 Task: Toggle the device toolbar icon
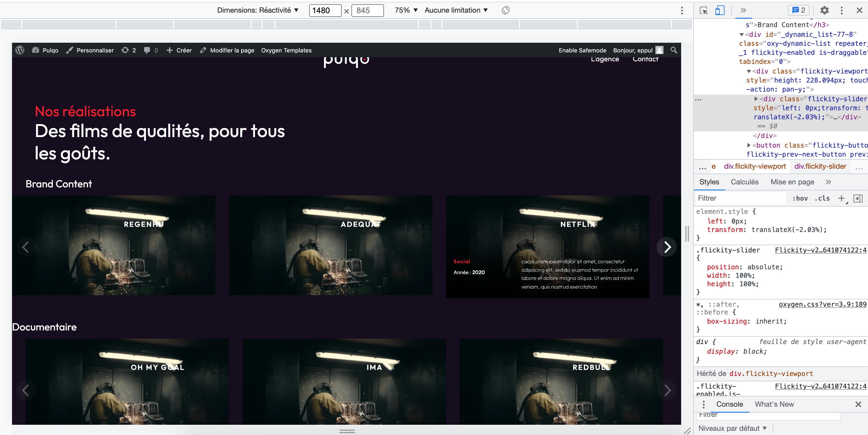[720, 11]
